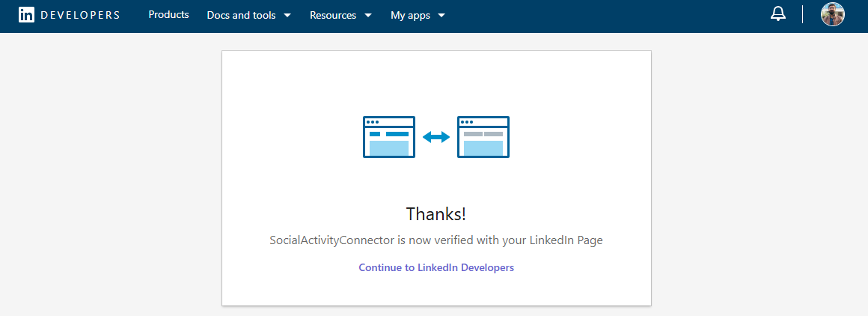Click the "Thanks!" heading
The image size is (868, 316).
[436, 213]
